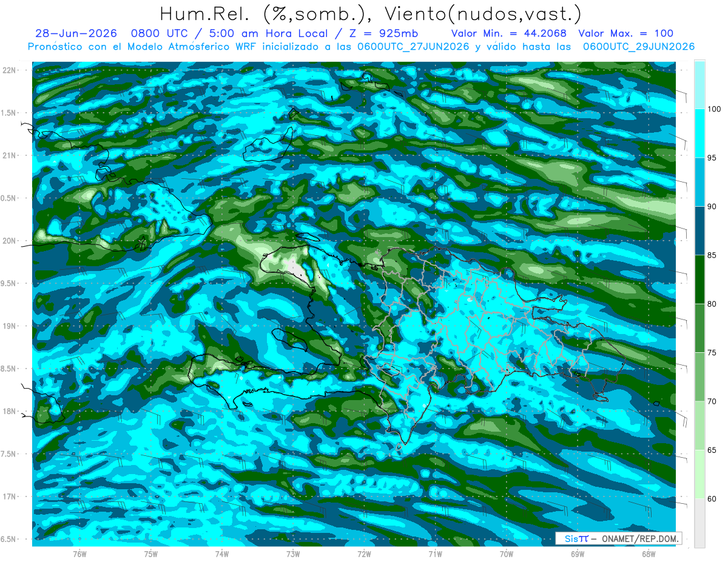Click the chart title 'Hum.Rel. (%,somb.), Viento(nudos,vast.)'
This screenshot has width=728, height=562.
[371, 14]
